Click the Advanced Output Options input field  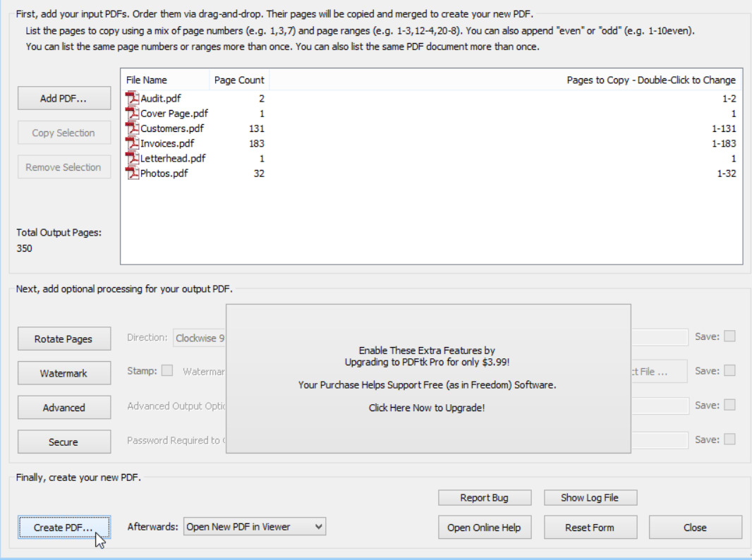[660, 406]
